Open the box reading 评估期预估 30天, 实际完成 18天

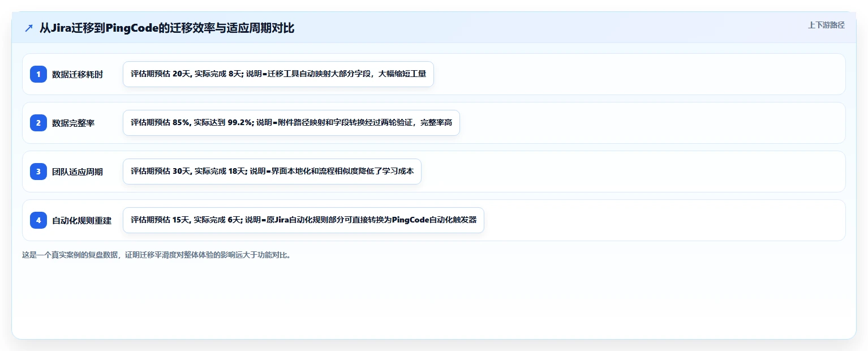tap(272, 172)
